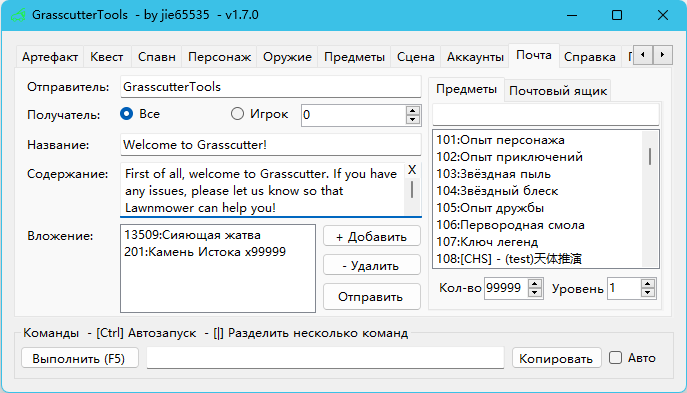Open the Спавн tab
Viewport: 687px width, 393px height.
[x=156, y=57]
